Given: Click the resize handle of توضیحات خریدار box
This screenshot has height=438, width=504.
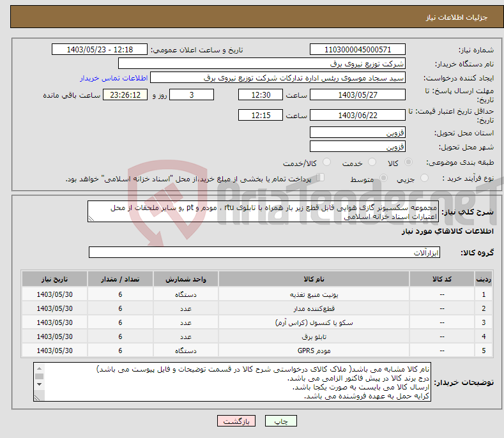Looking at the screenshot, I should 37,398.
